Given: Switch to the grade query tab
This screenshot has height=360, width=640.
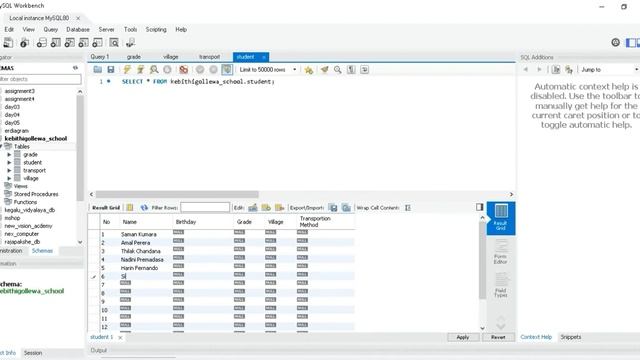Looking at the screenshot, I should [133, 57].
